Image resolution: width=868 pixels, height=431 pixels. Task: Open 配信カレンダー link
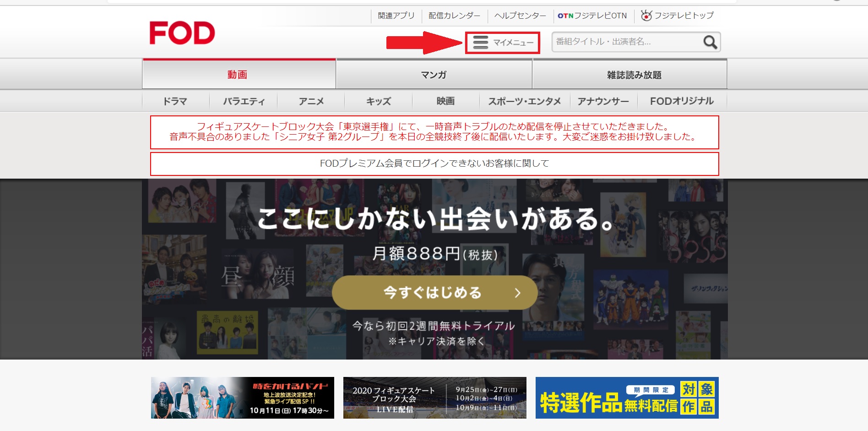454,16
